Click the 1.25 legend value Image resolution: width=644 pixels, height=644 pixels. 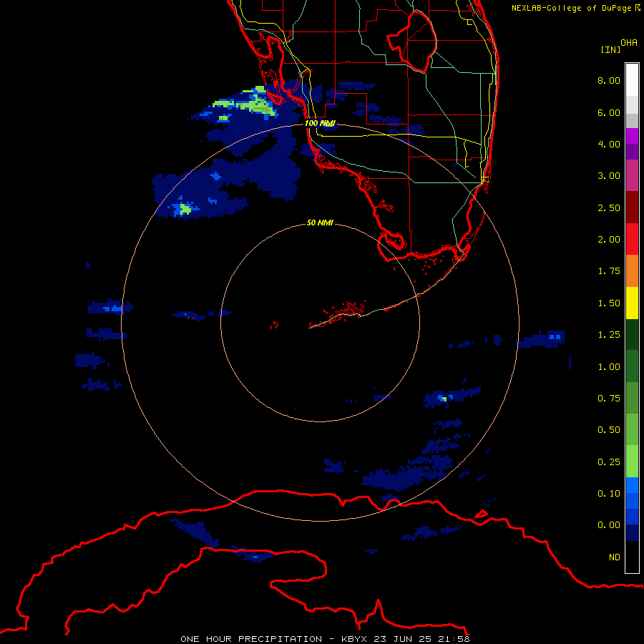tap(609, 335)
